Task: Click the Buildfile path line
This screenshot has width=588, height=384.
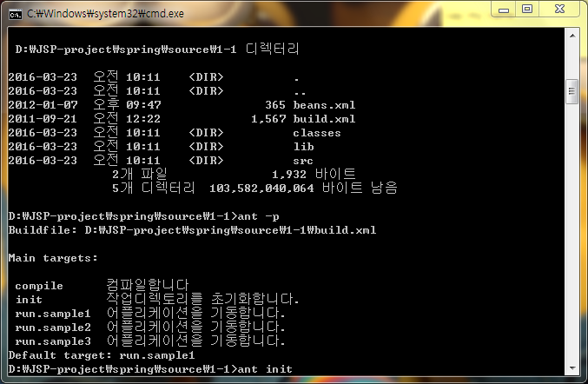Action: tap(192, 230)
